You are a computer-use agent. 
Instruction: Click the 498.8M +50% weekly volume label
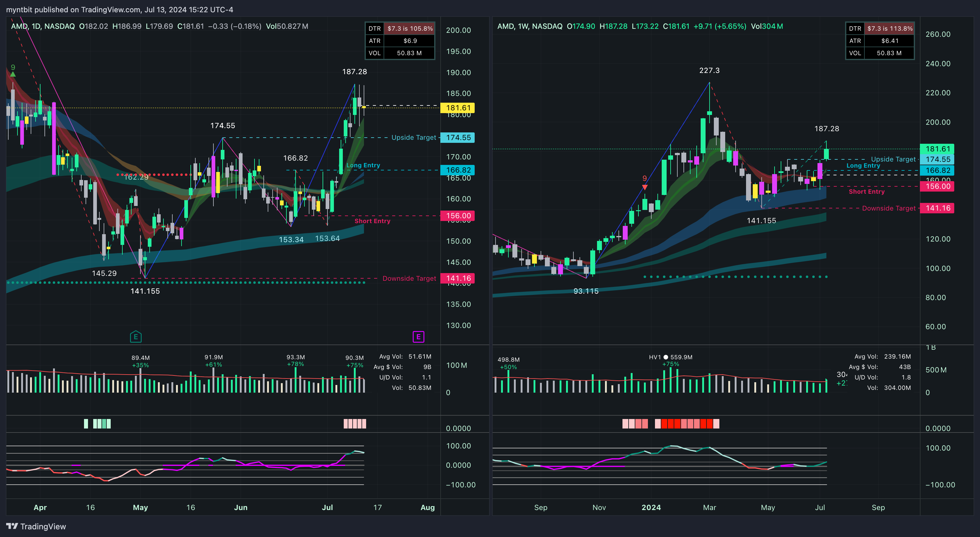coord(508,363)
